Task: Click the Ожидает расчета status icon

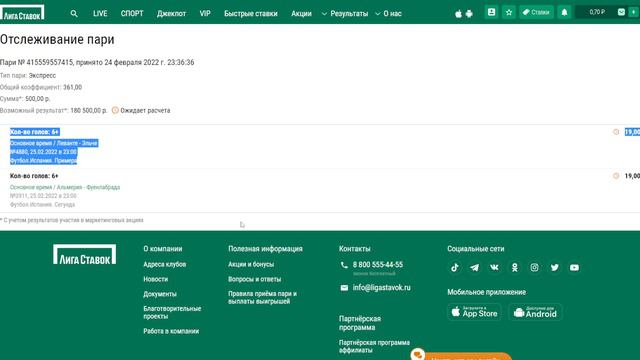Action: pos(115,110)
